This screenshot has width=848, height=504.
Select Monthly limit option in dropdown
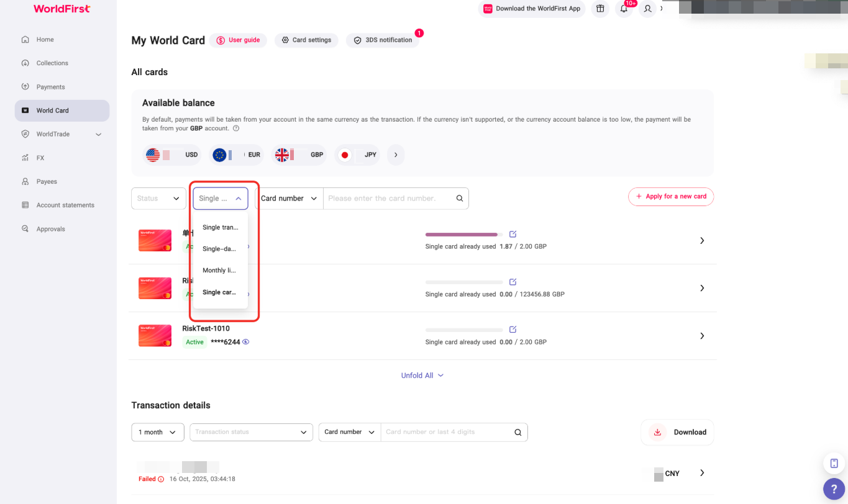(219, 271)
